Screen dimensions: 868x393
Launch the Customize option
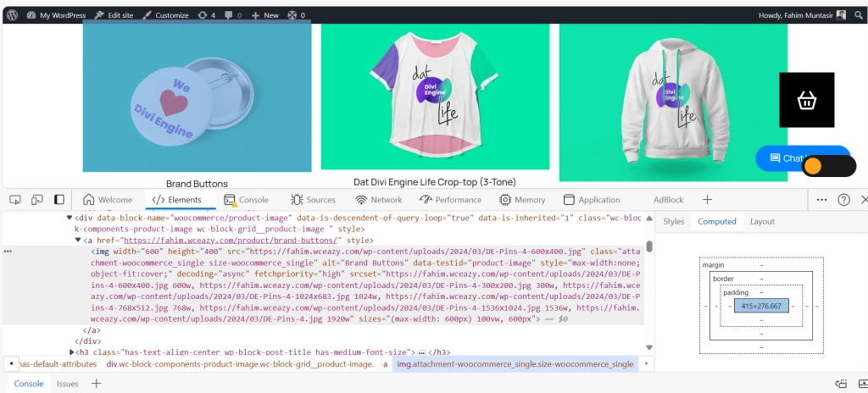(x=165, y=15)
